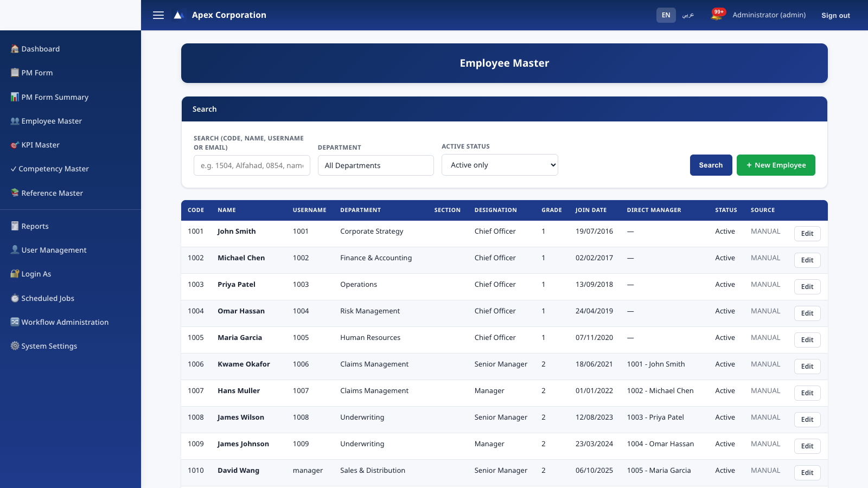Edit Maria Garcia's record
The width and height of the screenshot is (868, 488).
coord(807,340)
